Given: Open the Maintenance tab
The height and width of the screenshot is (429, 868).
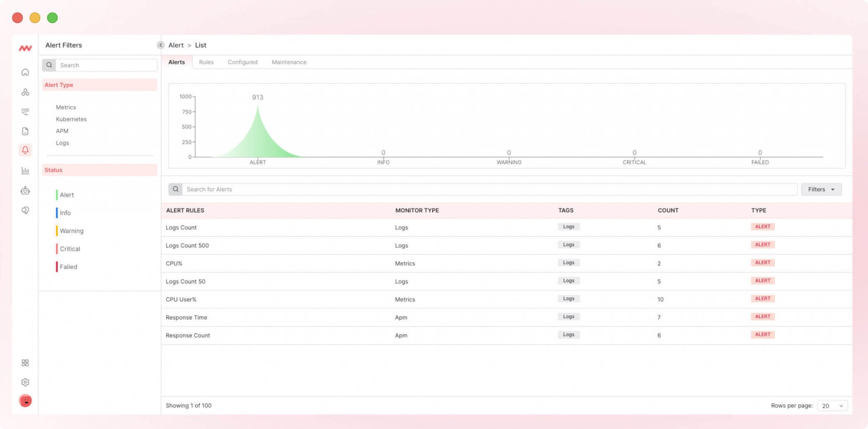Looking at the screenshot, I should (289, 62).
